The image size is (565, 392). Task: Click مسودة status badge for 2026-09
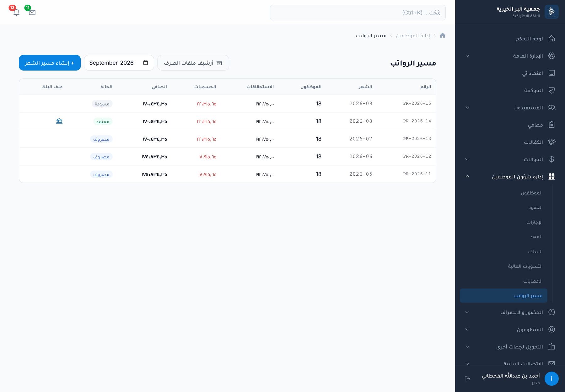coord(102,104)
